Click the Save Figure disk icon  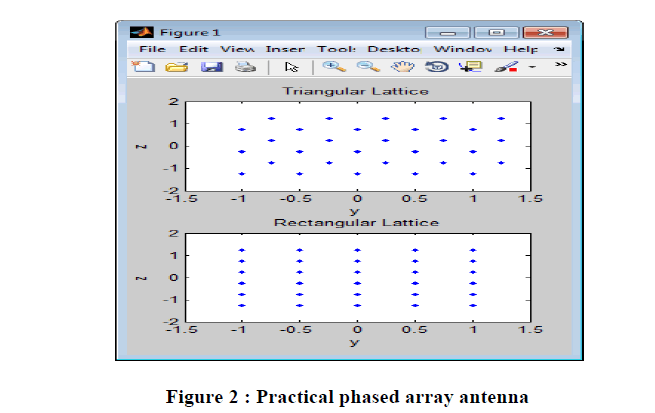point(211,67)
